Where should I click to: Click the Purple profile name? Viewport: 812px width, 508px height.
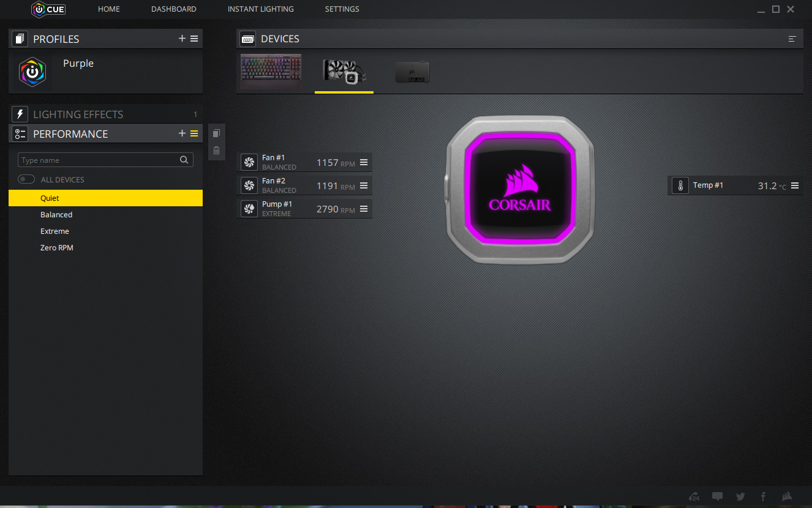pyautogui.click(x=78, y=64)
